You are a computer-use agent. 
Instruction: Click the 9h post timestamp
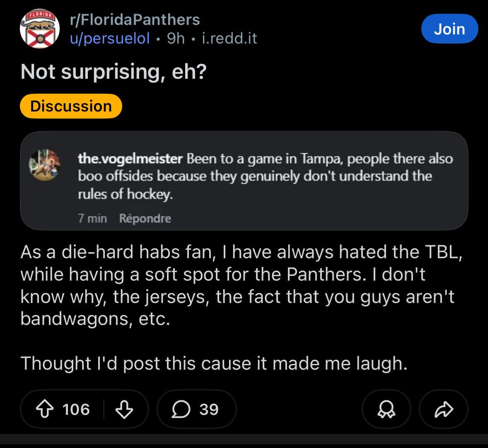(x=176, y=38)
